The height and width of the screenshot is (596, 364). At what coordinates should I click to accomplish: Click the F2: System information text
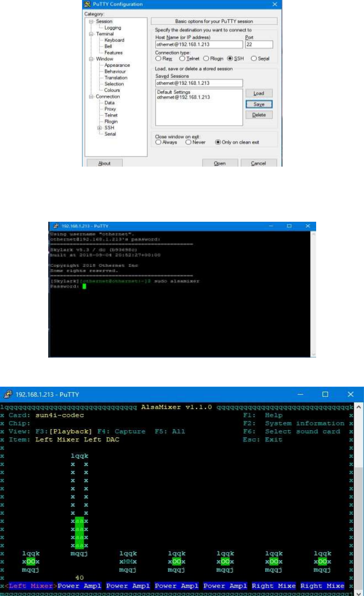294,423
